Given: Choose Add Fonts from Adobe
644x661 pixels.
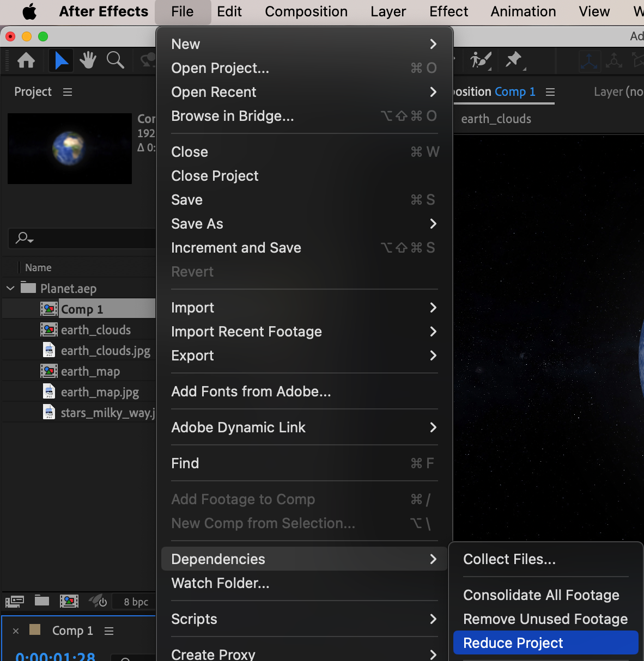Looking at the screenshot, I should (304, 391).
